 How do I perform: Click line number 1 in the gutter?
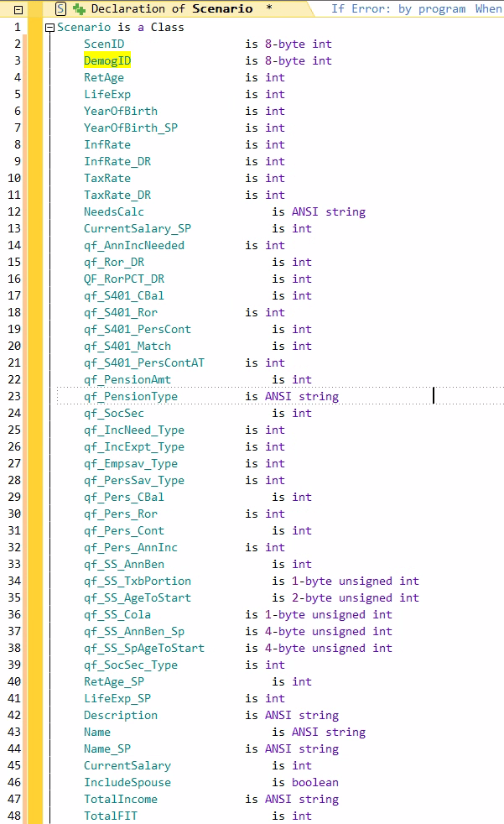[x=17, y=27]
